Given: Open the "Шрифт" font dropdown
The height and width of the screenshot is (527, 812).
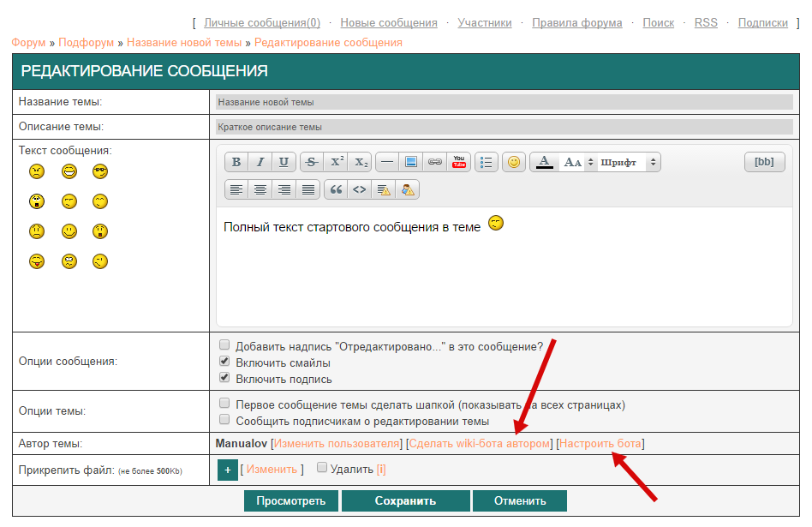Looking at the screenshot, I should pyautogui.click(x=629, y=162).
